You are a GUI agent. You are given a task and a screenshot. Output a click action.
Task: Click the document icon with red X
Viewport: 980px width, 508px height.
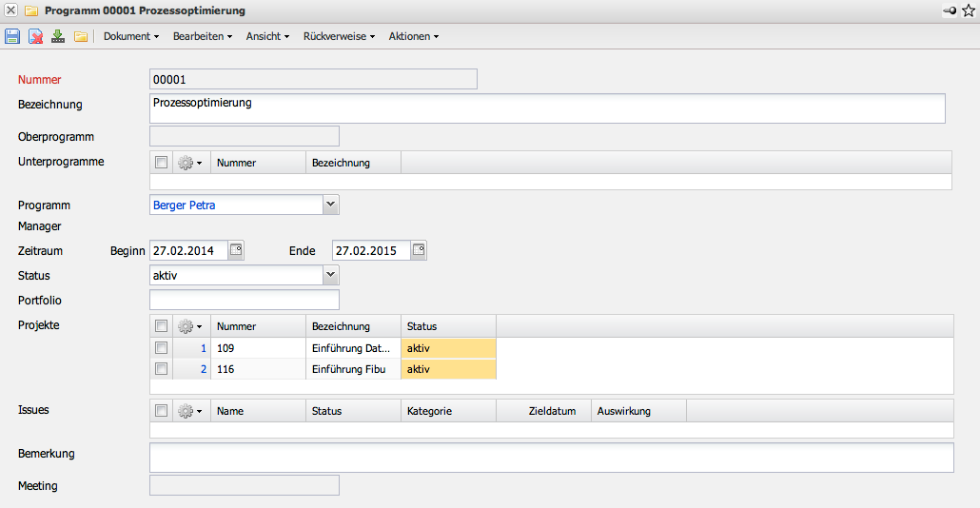(x=35, y=36)
